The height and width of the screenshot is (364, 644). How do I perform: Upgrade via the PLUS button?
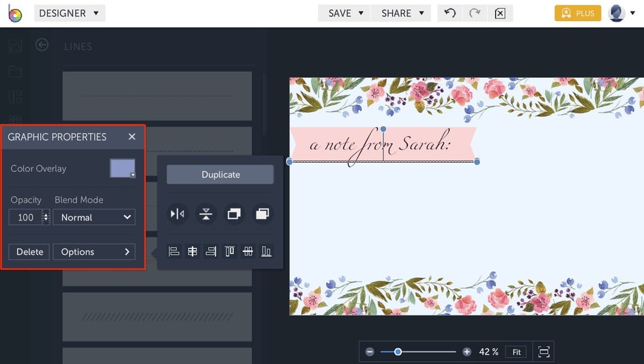tap(578, 13)
